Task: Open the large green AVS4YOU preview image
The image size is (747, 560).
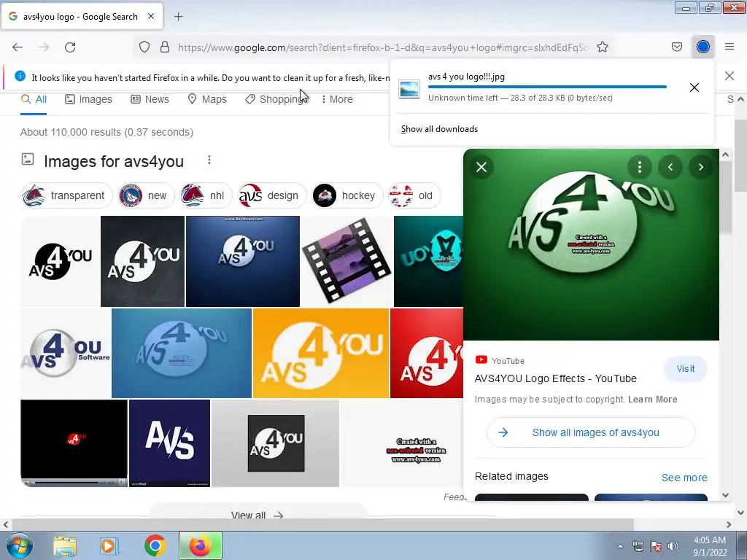Action: click(591, 245)
